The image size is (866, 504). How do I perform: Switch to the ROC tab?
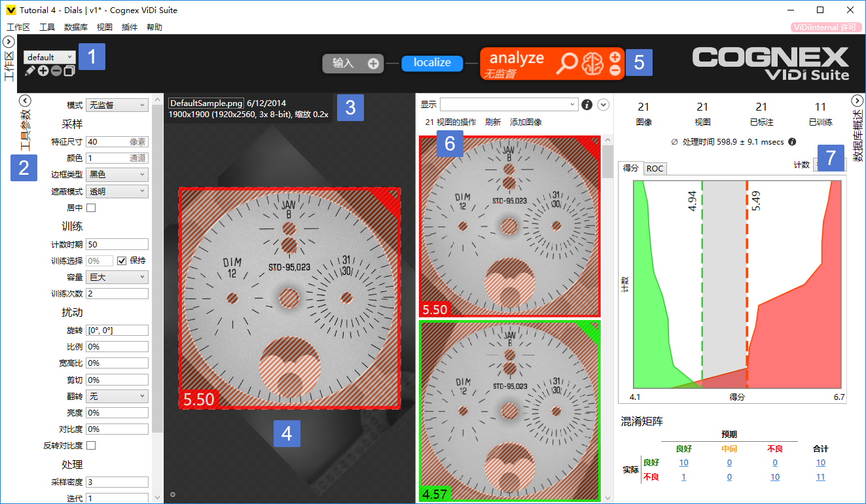coord(655,169)
